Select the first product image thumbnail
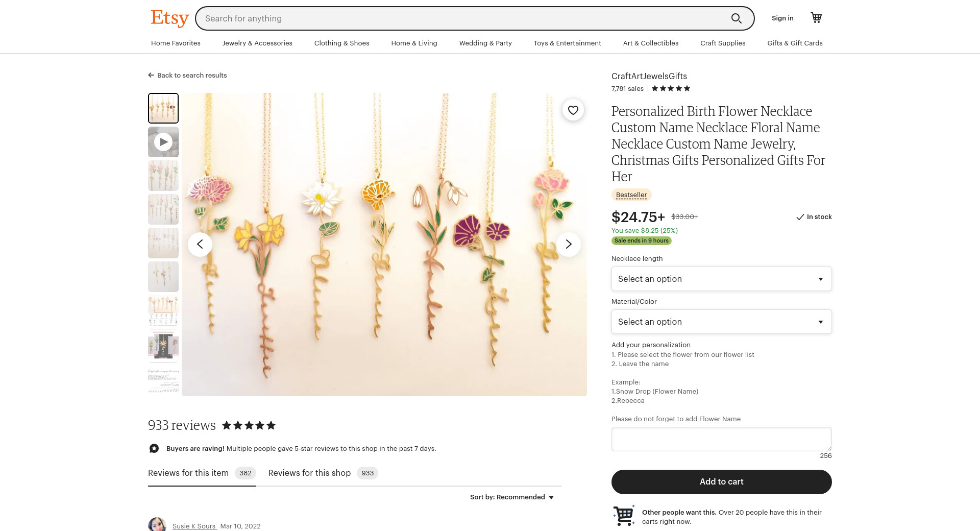 pyautogui.click(x=163, y=108)
